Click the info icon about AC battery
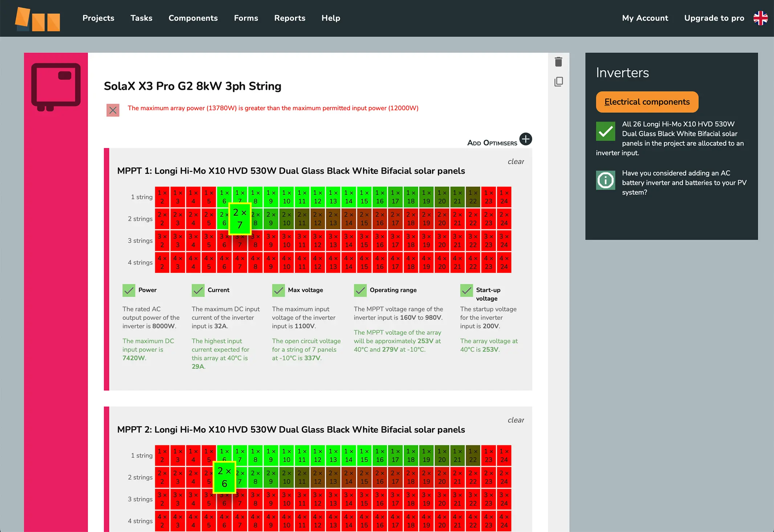 [x=606, y=180]
